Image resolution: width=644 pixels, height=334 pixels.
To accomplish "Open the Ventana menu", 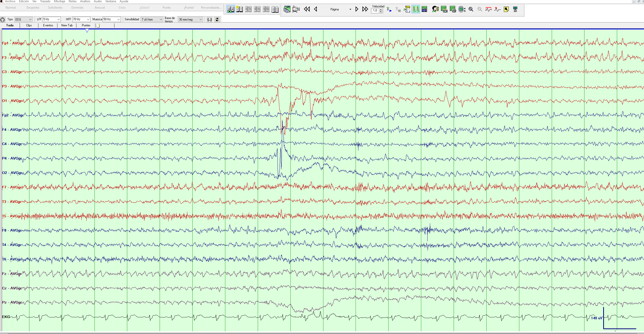I will point(111,2).
